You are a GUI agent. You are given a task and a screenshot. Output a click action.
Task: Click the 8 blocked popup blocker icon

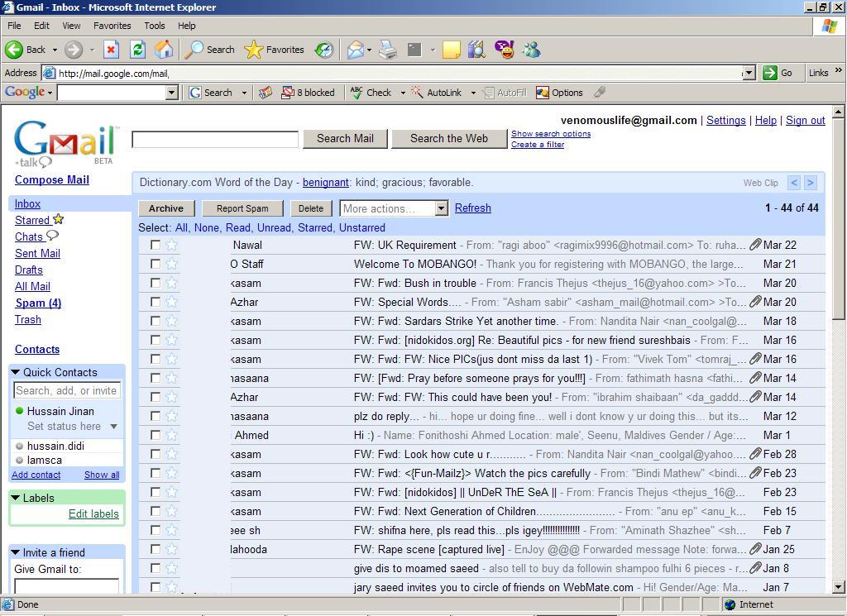click(287, 93)
